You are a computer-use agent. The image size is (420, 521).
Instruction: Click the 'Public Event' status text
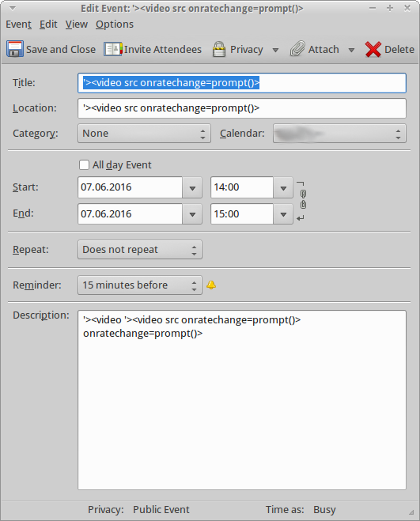(x=161, y=509)
